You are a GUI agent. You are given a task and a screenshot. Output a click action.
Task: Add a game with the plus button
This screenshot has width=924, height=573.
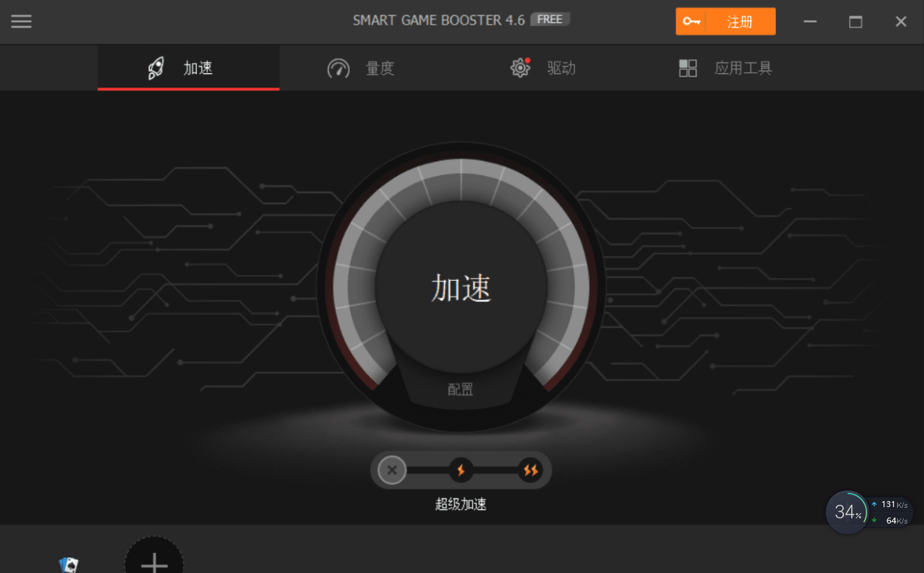click(x=154, y=562)
